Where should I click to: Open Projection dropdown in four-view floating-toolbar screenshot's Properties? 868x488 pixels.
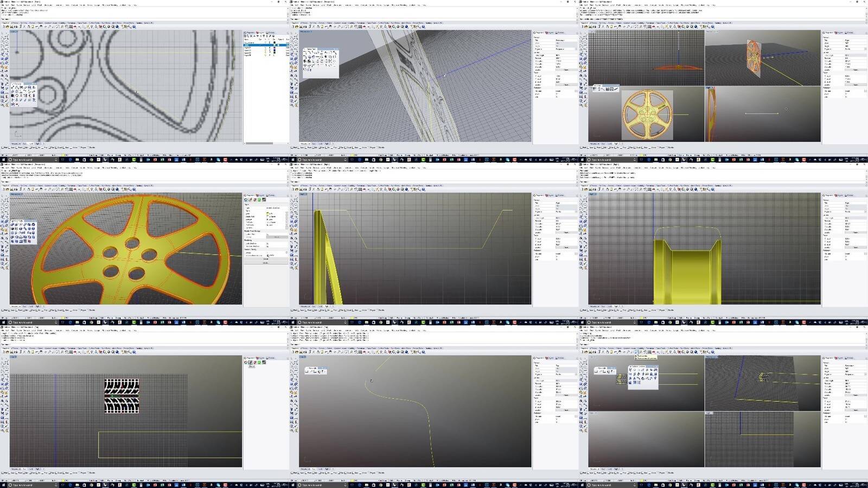(x=856, y=375)
